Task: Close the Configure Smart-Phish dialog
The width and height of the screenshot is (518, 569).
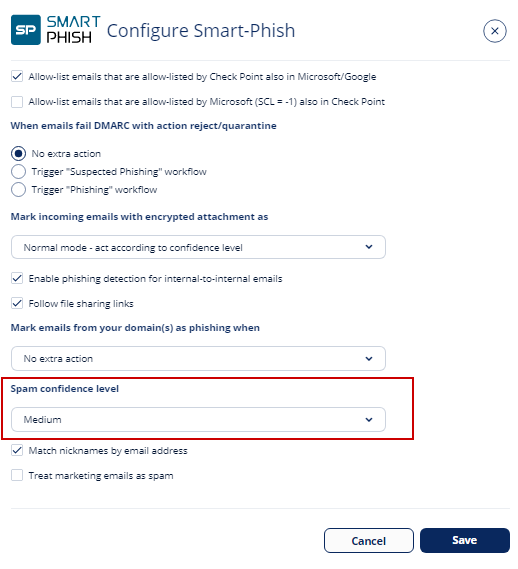Action: tap(494, 31)
